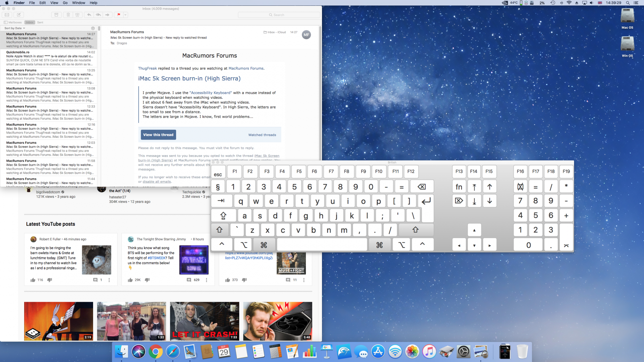
Task: Compose a new message in Mail
Action: tap(19, 15)
